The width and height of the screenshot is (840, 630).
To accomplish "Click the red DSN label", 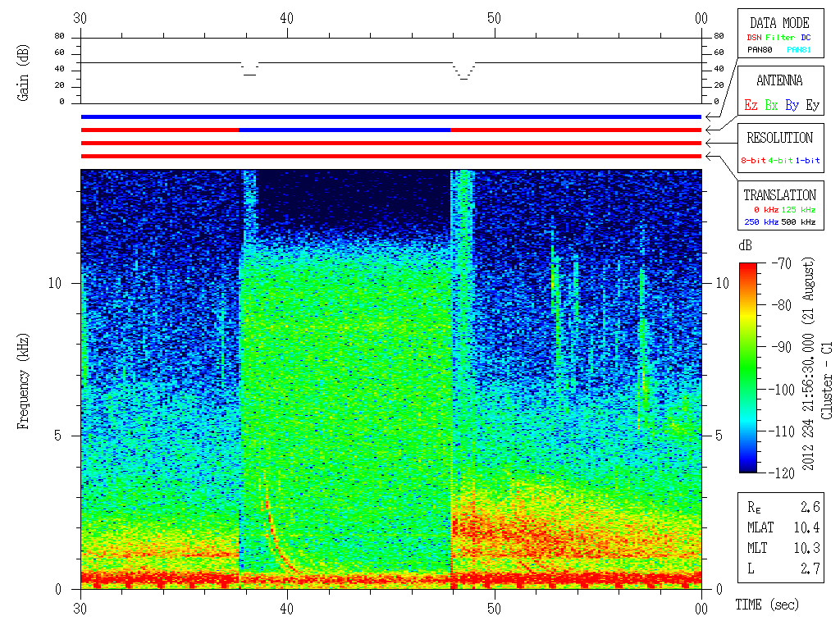I will 754,38.
